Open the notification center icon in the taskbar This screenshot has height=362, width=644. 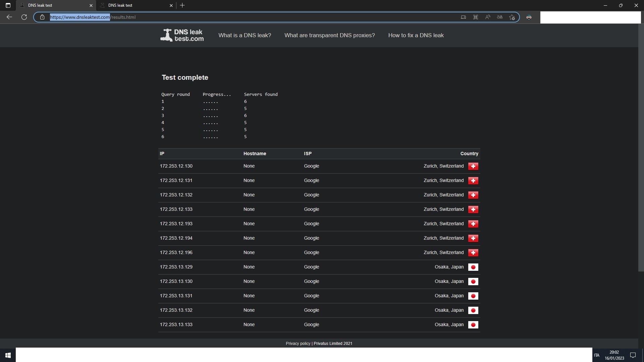pos(633,355)
